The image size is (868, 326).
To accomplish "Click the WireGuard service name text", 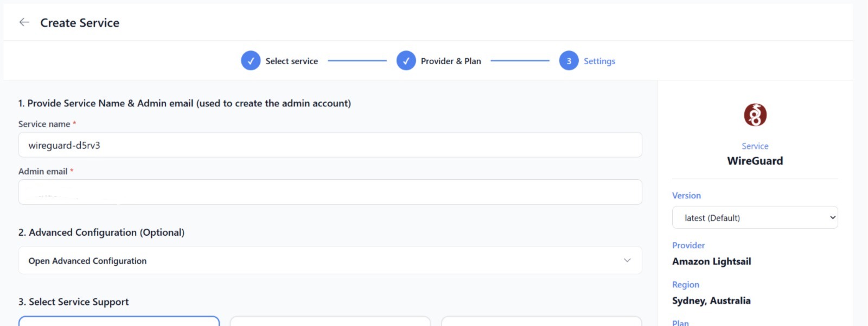I will (755, 161).
